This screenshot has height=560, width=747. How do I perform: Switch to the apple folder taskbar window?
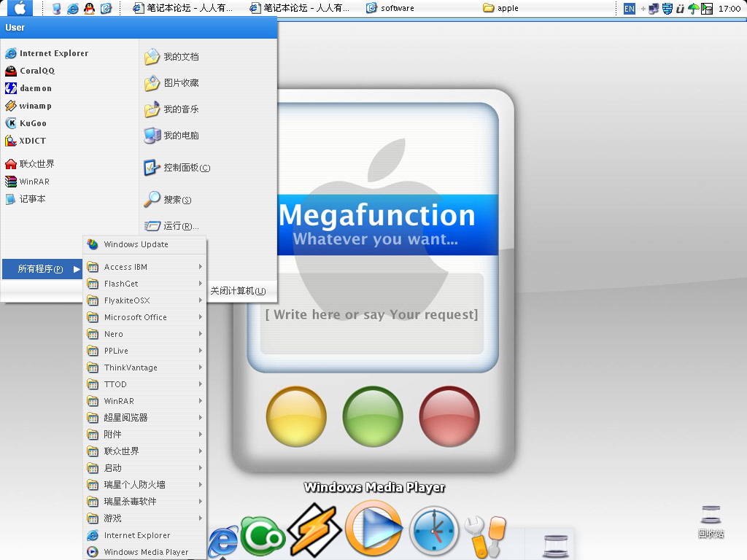pos(500,8)
